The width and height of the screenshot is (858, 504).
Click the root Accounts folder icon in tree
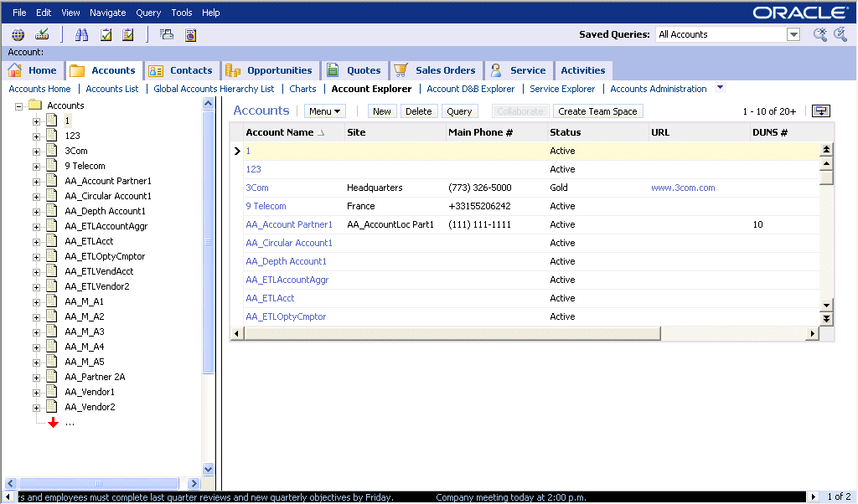(35, 105)
